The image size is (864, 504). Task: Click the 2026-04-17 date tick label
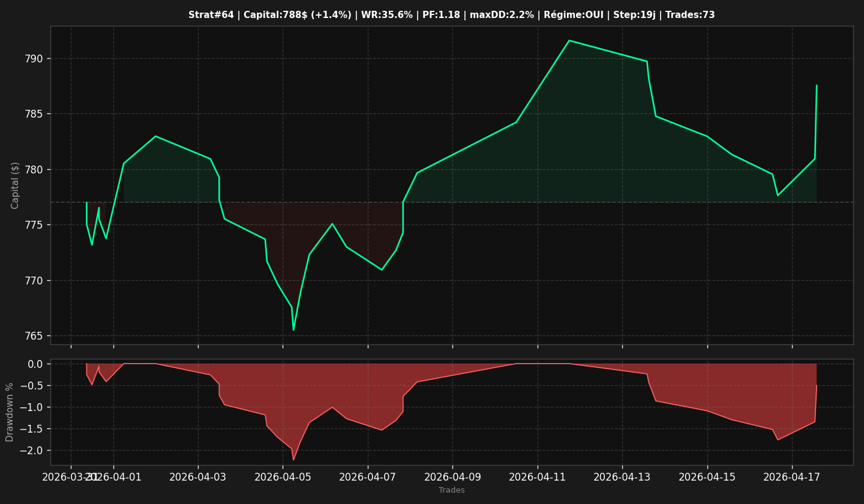click(792, 477)
